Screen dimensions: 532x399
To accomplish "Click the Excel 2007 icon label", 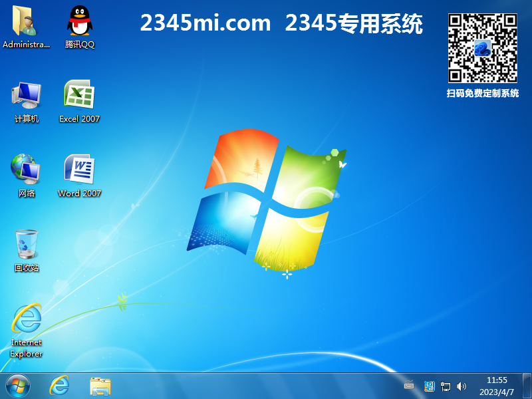I will 79,119.
